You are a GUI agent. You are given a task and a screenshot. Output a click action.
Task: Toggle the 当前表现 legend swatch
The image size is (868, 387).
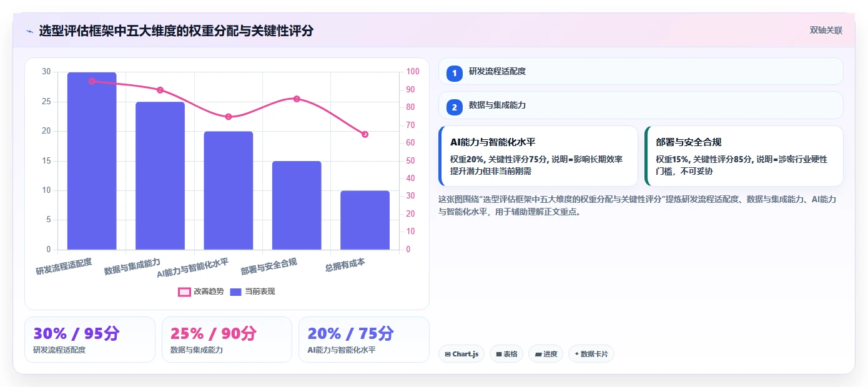click(235, 291)
